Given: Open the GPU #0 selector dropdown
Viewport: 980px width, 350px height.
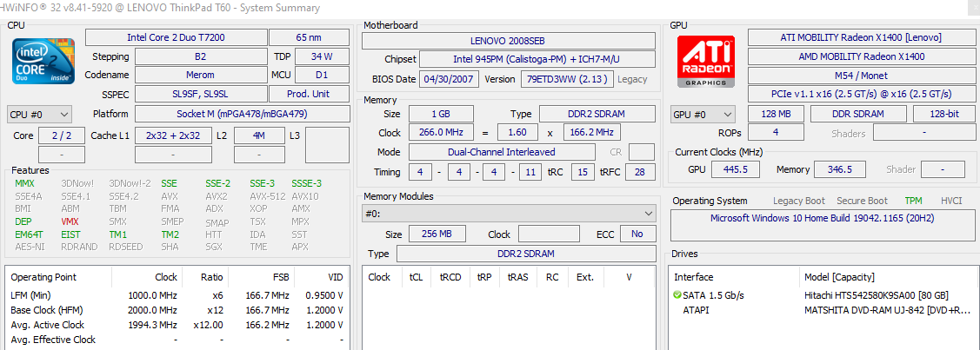Looking at the screenshot, I should pos(703,115).
